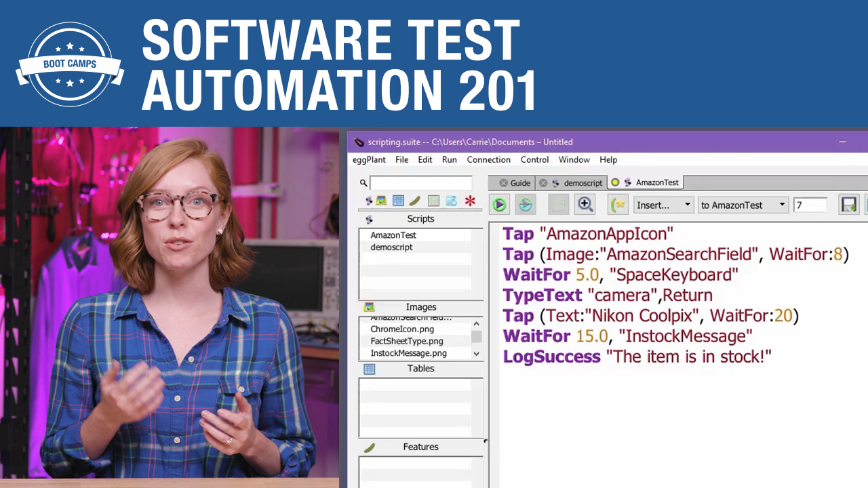The height and width of the screenshot is (488, 868).
Task: Select AmazonTest in the Scripts list
Action: pos(393,235)
